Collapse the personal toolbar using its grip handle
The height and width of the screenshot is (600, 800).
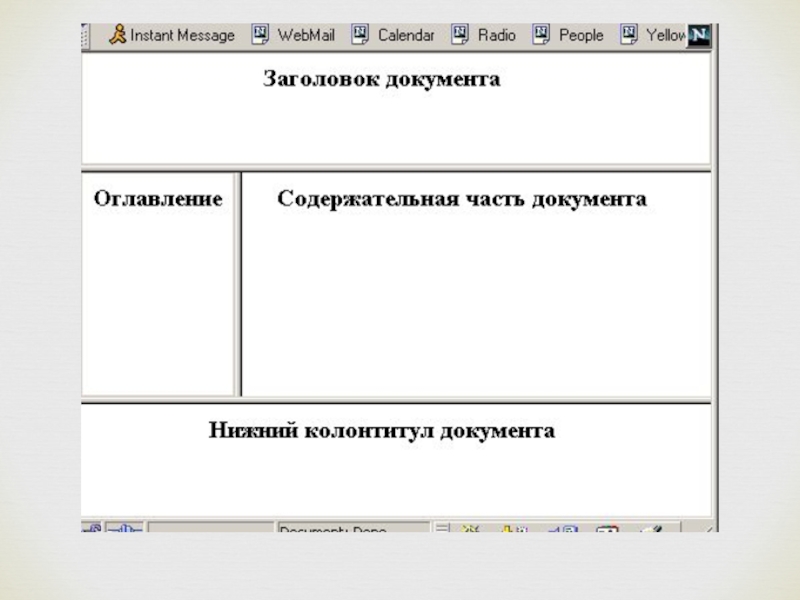tap(85, 36)
